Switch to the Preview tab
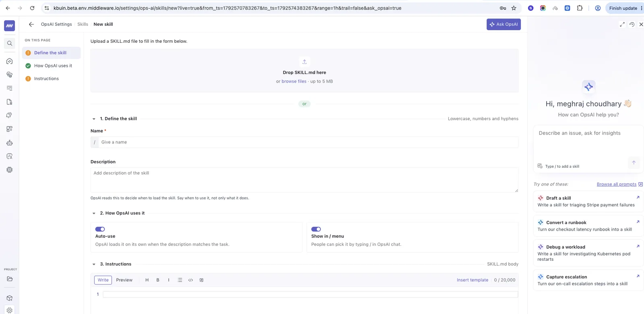 [124, 280]
